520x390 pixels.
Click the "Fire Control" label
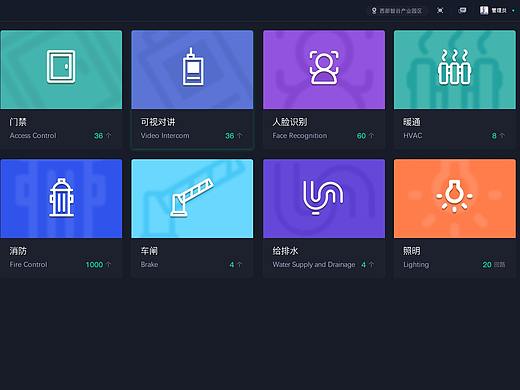click(28, 264)
